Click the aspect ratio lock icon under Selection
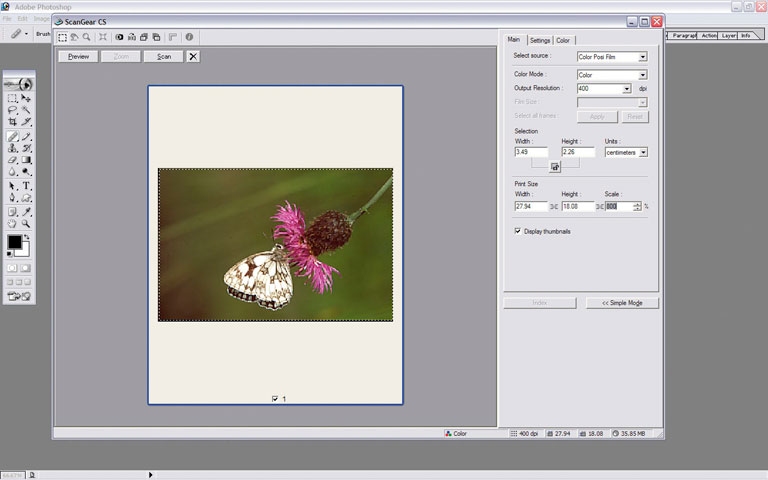 (555, 167)
